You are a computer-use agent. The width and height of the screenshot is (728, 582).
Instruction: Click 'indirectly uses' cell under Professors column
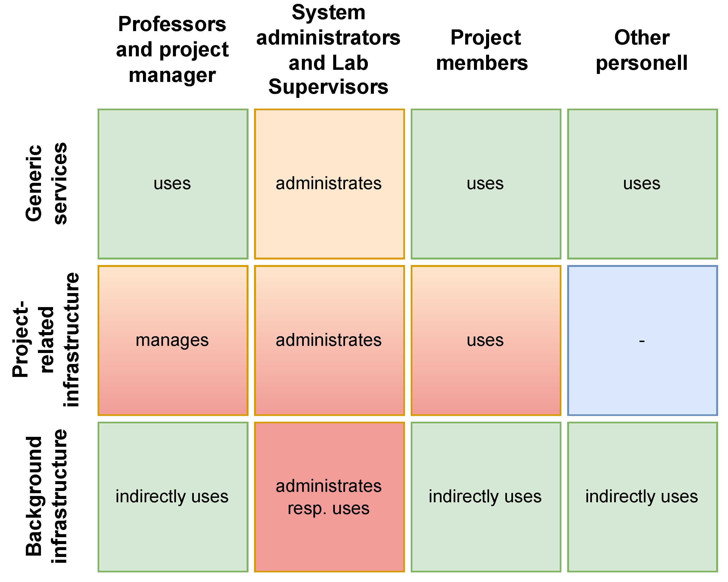click(x=173, y=497)
